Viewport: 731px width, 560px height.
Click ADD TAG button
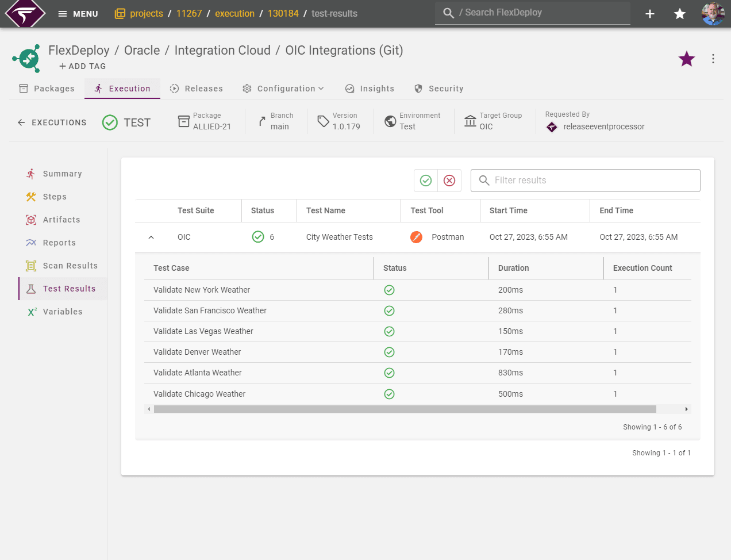coord(83,66)
